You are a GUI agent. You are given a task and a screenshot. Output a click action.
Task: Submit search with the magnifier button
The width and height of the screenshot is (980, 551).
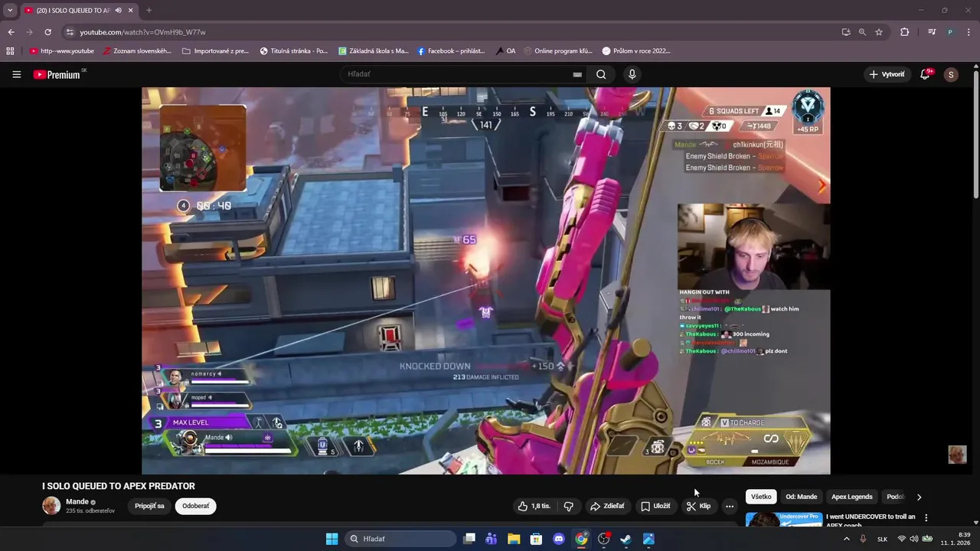tap(601, 74)
